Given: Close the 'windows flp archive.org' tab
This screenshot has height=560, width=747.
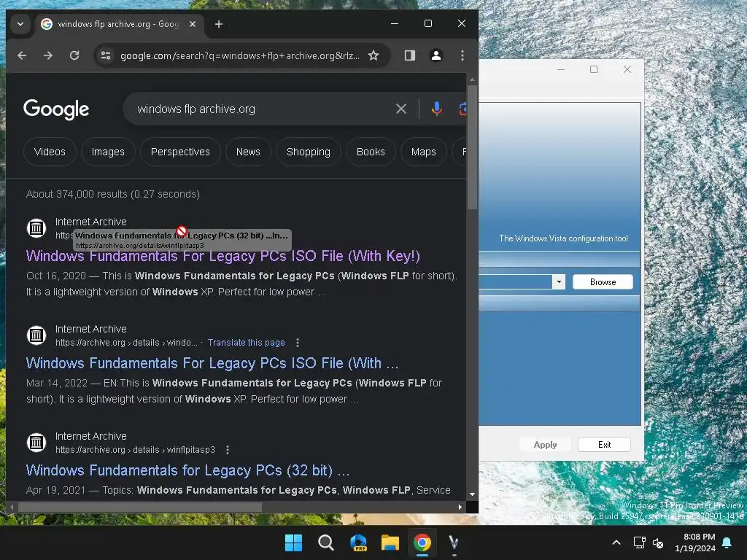Looking at the screenshot, I should [193, 24].
